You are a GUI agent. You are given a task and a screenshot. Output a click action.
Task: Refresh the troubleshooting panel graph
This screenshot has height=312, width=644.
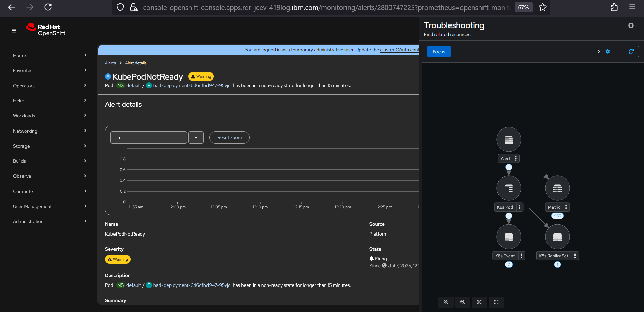click(x=631, y=51)
